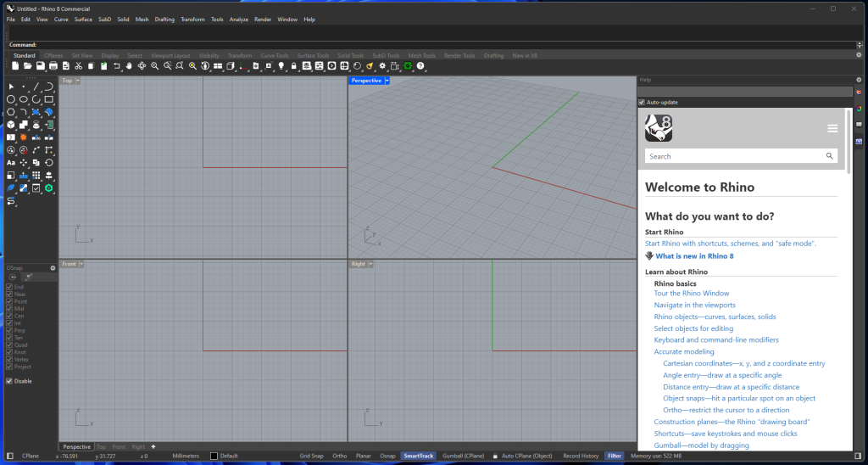Open the help page hamburger menu

click(832, 129)
